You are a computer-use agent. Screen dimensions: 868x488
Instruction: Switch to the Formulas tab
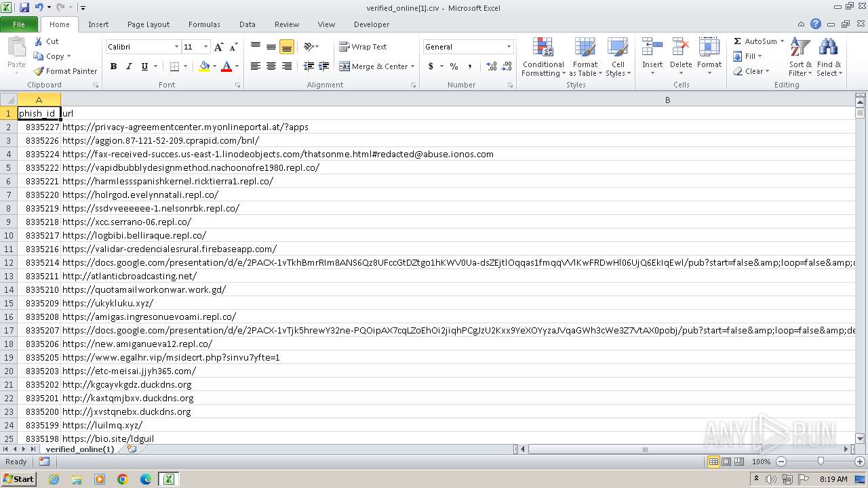[204, 24]
